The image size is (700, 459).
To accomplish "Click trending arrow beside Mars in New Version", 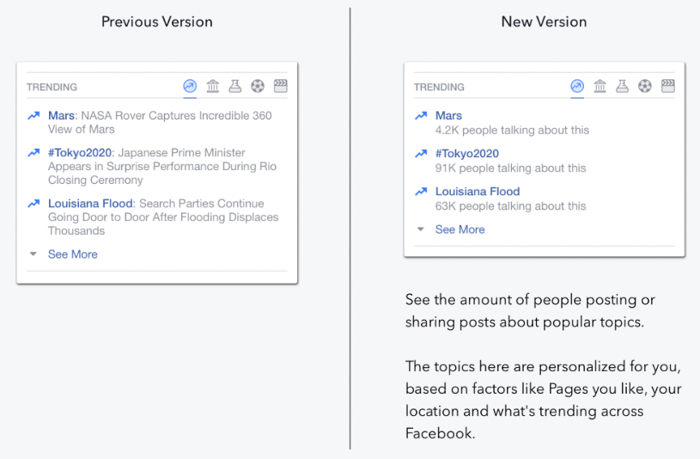I will (421, 116).
